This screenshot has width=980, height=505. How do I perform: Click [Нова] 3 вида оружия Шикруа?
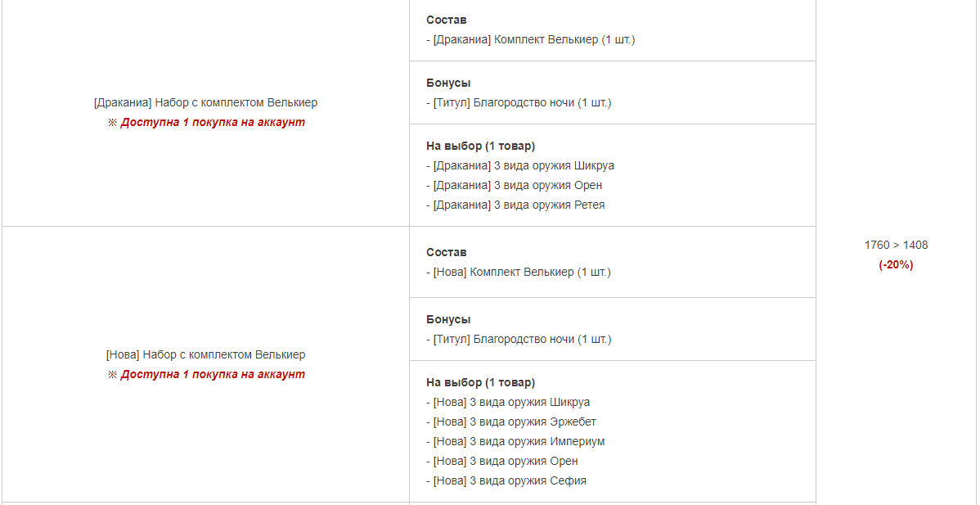[508, 403]
